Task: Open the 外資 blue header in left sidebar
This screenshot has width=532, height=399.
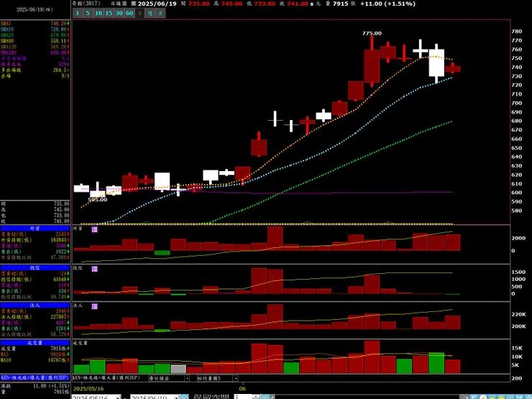Action: point(35,229)
